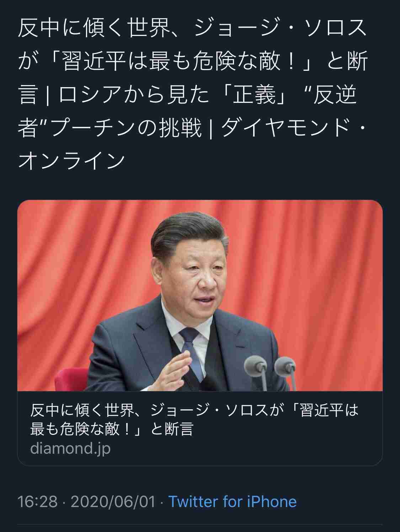Click card headline's second line 最も危険な敵！」と断言
Image resolution: width=400 pixels, height=532 pixels.
112,429
